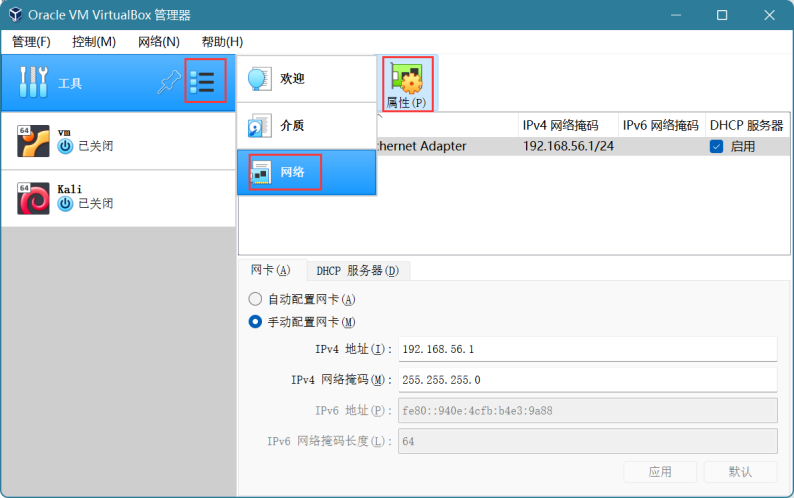
Task: Click the IPv6 网络掩码长度 field
Action: tap(587, 441)
